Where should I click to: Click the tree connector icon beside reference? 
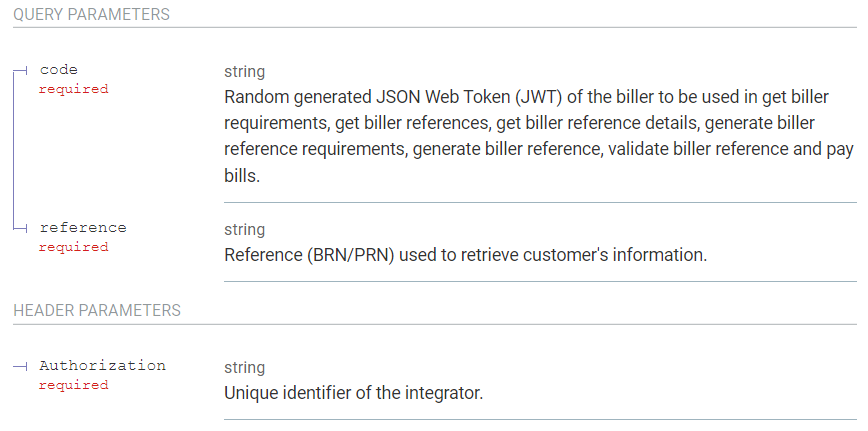[20, 228]
